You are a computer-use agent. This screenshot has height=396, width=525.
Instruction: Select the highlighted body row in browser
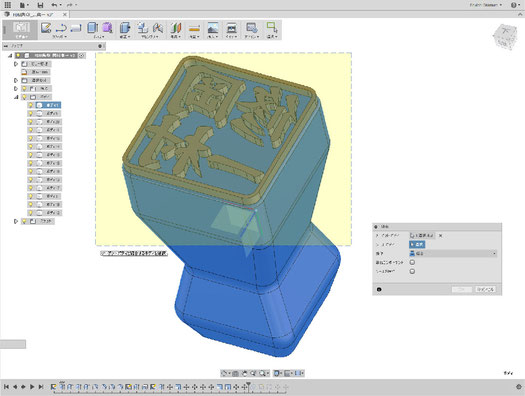pos(48,105)
